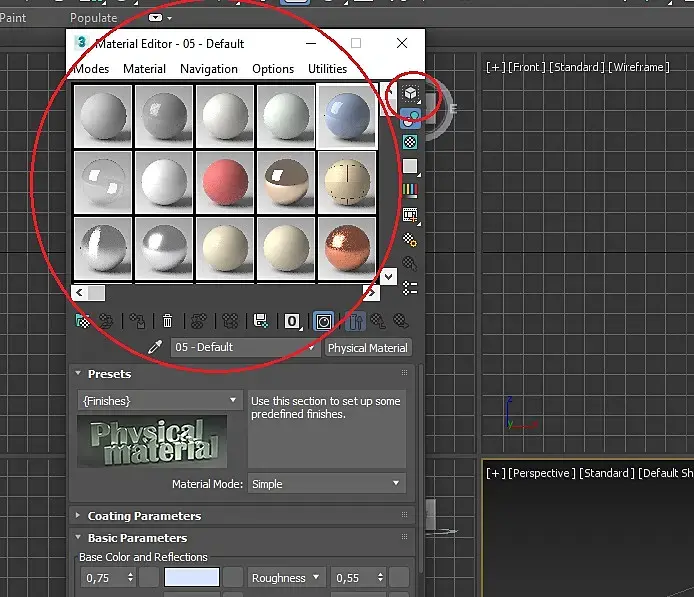The image size is (694, 597).
Task: Open the material name dropdown 05 - Default
Action: 245,347
